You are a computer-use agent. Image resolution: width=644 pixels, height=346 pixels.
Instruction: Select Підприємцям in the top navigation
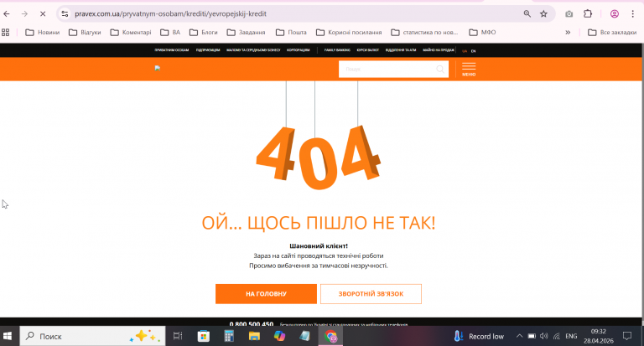click(x=208, y=50)
